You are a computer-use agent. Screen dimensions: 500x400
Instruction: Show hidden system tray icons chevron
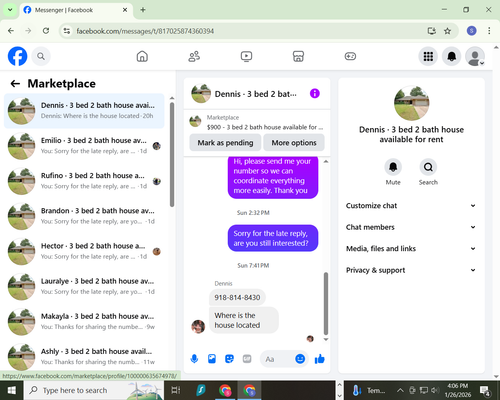click(400, 390)
